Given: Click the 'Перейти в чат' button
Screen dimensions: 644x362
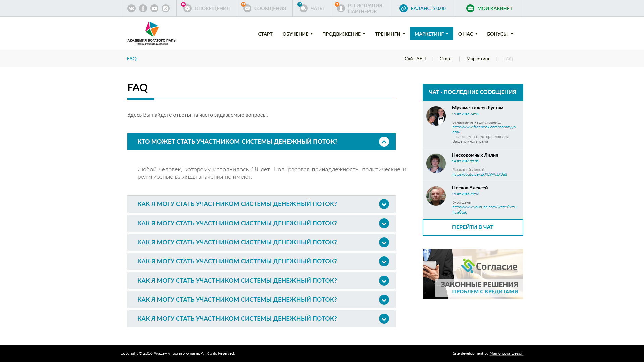Looking at the screenshot, I should pyautogui.click(x=473, y=227).
